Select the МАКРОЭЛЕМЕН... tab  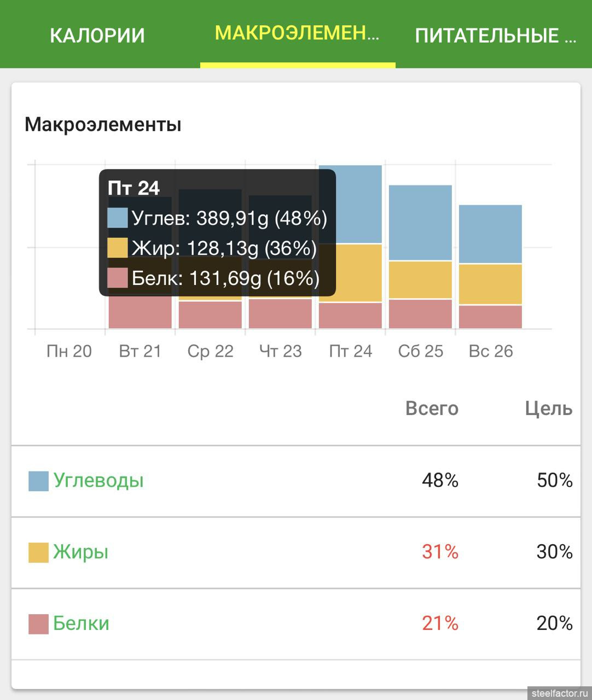pyautogui.click(x=297, y=33)
